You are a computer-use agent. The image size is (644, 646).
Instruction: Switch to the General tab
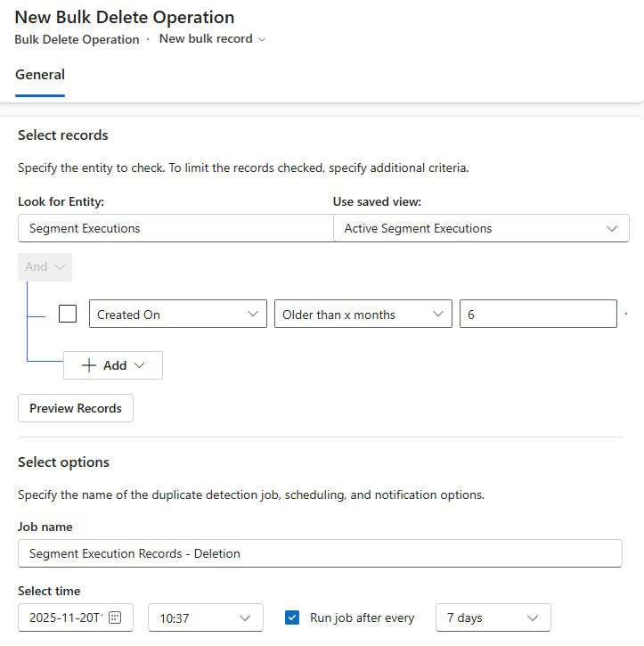coord(40,75)
